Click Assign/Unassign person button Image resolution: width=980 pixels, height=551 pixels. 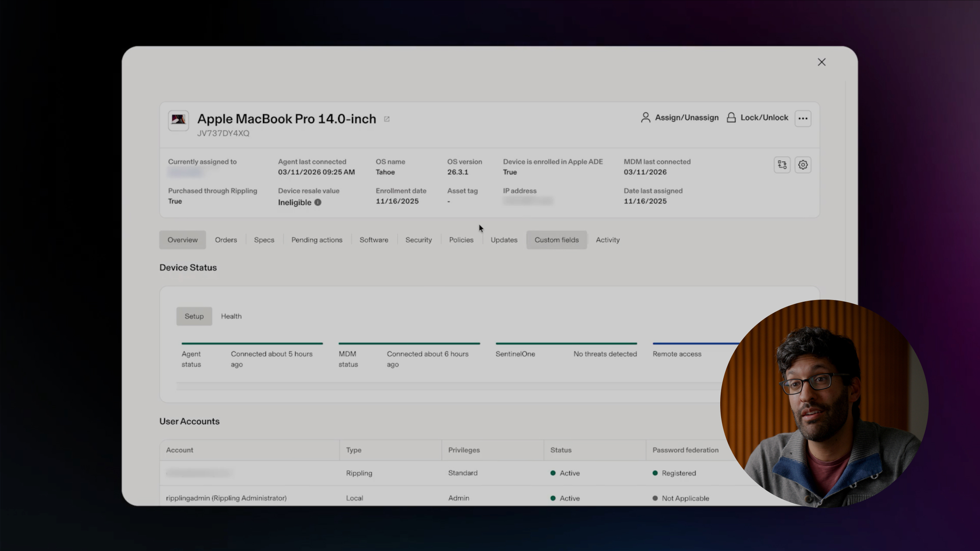click(680, 118)
